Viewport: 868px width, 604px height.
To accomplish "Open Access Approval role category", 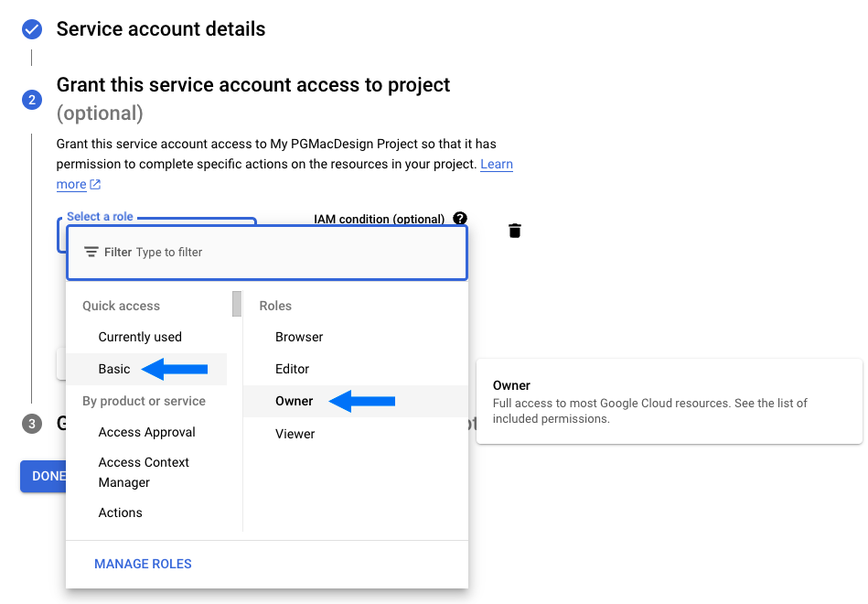I will pos(146,432).
